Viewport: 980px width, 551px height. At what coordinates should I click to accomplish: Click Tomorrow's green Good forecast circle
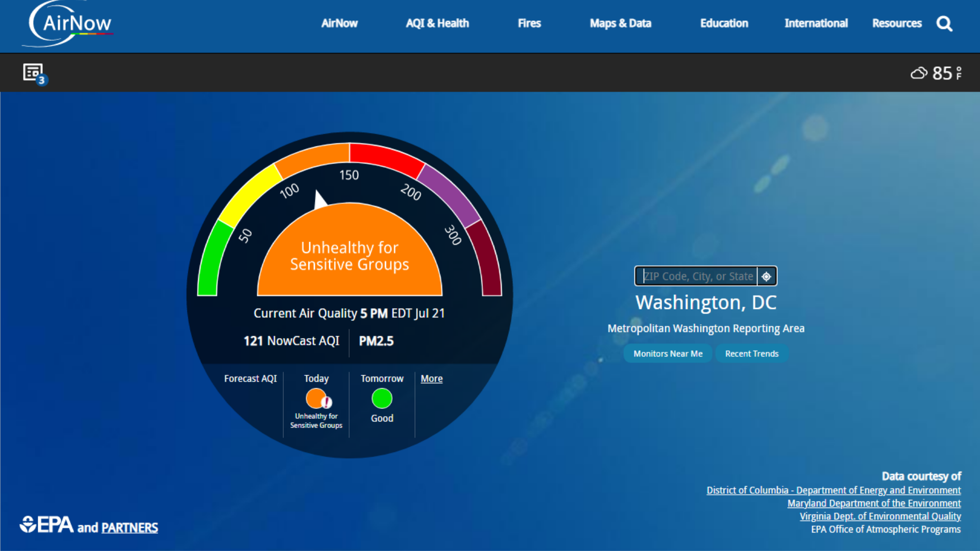381,398
